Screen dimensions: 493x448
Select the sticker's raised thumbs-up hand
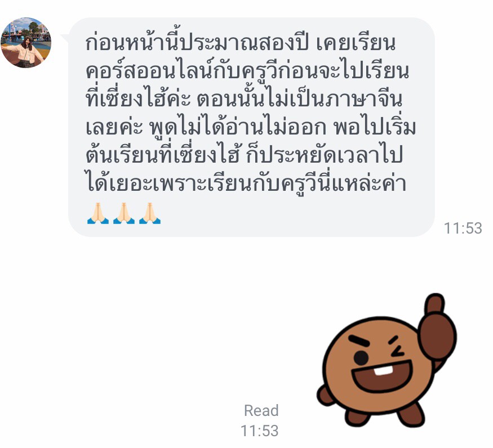437,327
